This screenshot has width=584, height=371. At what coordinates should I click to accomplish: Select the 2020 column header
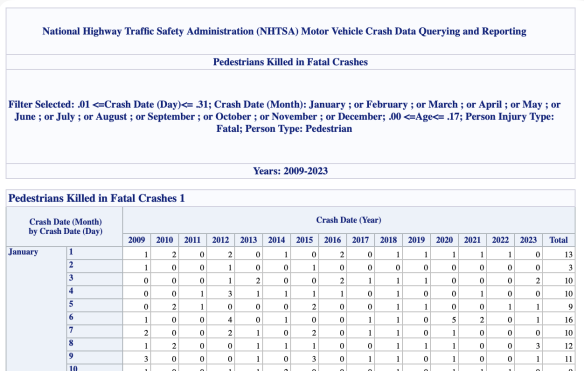point(444,240)
